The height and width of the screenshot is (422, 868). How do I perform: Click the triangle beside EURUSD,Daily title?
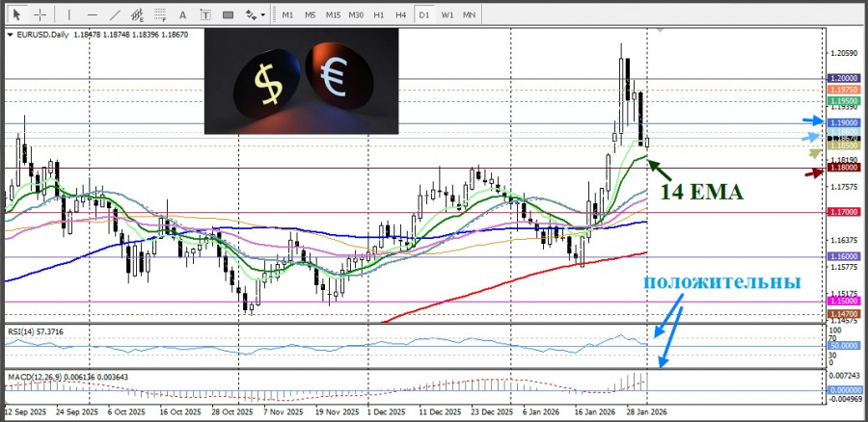point(11,35)
